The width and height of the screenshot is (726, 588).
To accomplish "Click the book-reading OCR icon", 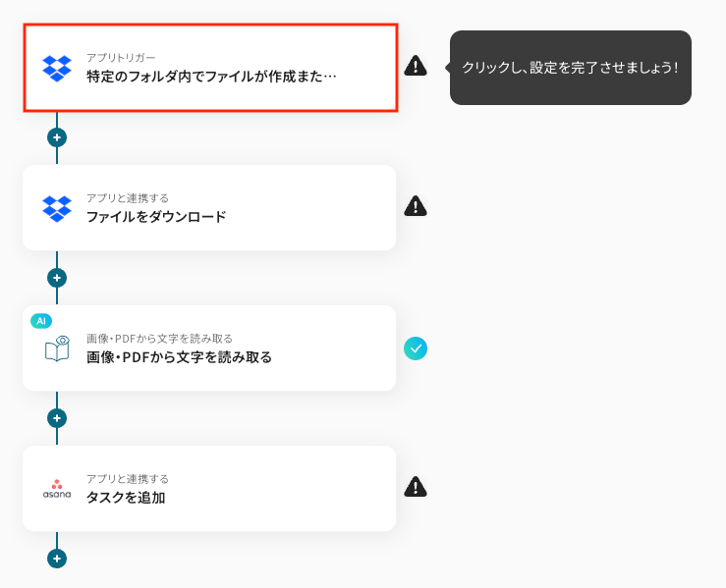I will coord(57,348).
